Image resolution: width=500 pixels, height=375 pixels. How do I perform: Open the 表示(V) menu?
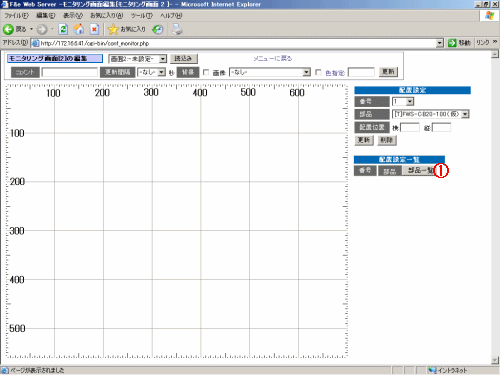pos(73,15)
